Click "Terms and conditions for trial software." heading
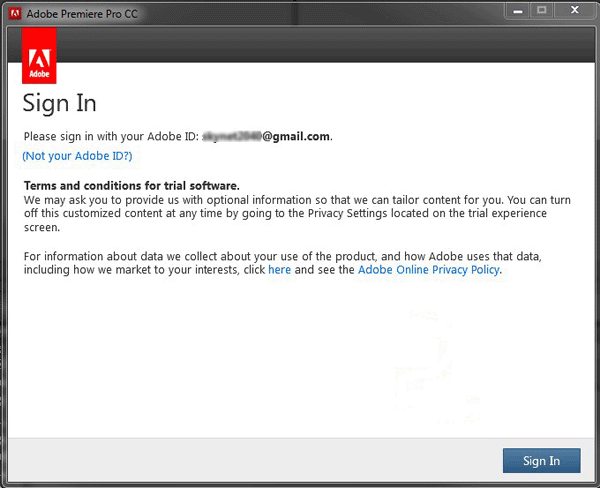 coord(132,186)
